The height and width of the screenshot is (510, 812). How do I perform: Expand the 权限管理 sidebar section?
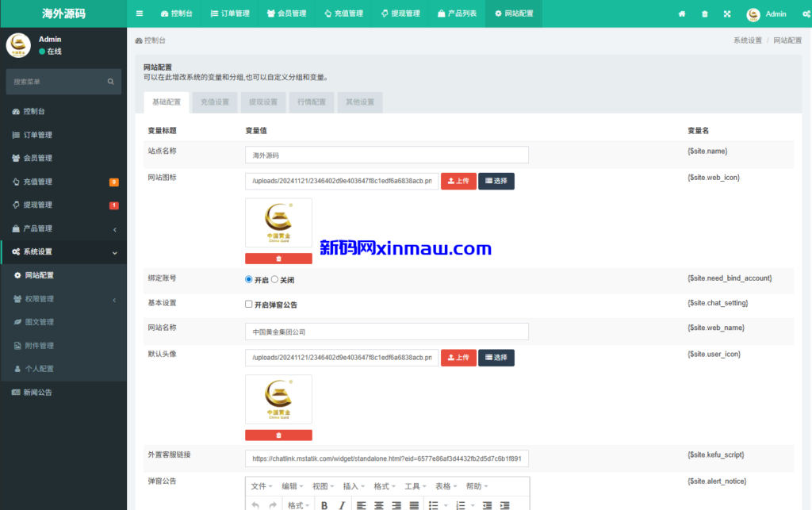pos(40,298)
